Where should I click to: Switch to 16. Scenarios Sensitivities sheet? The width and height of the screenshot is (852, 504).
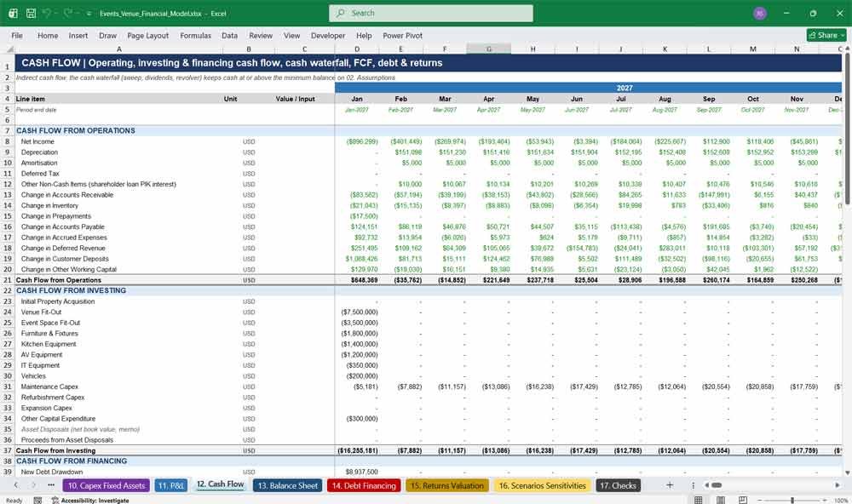[542, 485]
